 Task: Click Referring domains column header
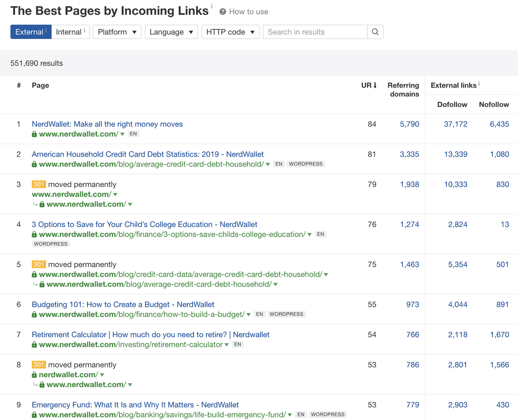click(x=404, y=90)
